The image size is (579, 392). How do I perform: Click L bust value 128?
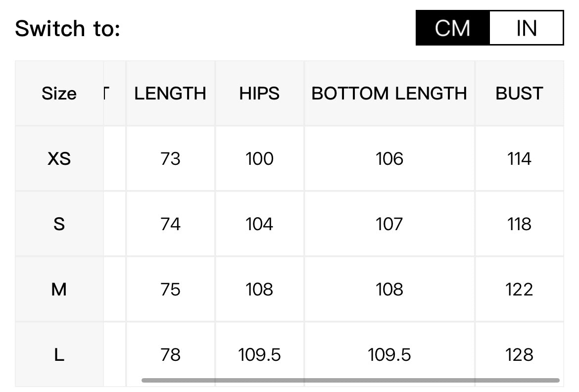pos(519,355)
